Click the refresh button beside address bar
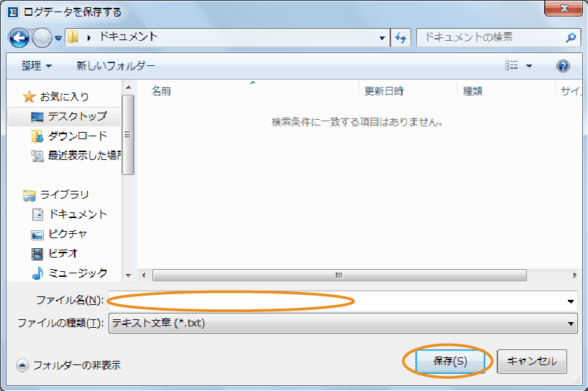 [401, 38]
